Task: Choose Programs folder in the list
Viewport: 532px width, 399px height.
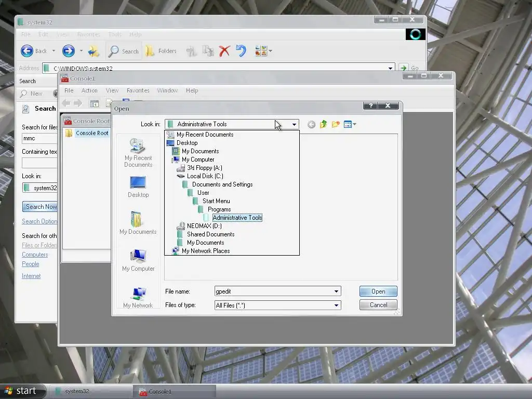Action: pos(219,209)
